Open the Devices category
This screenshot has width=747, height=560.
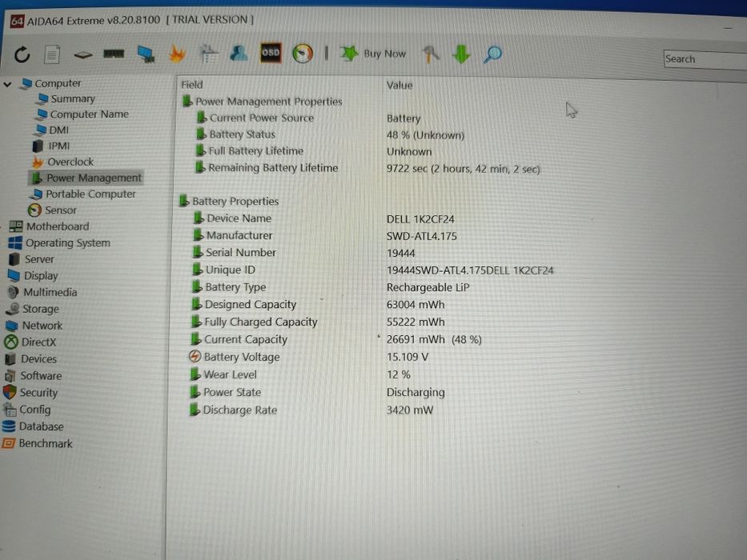pos(30,358)
